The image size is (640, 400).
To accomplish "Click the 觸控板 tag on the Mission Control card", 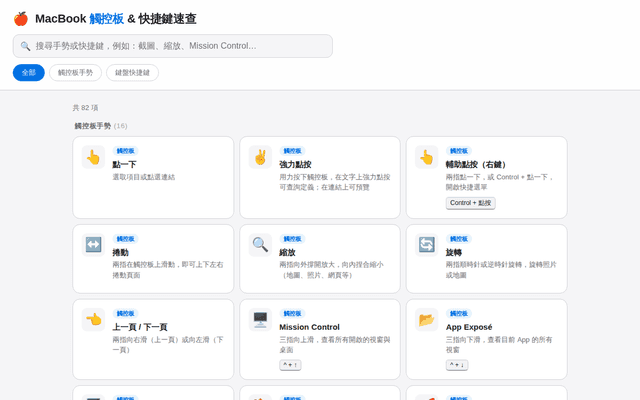I will [292, 313].
